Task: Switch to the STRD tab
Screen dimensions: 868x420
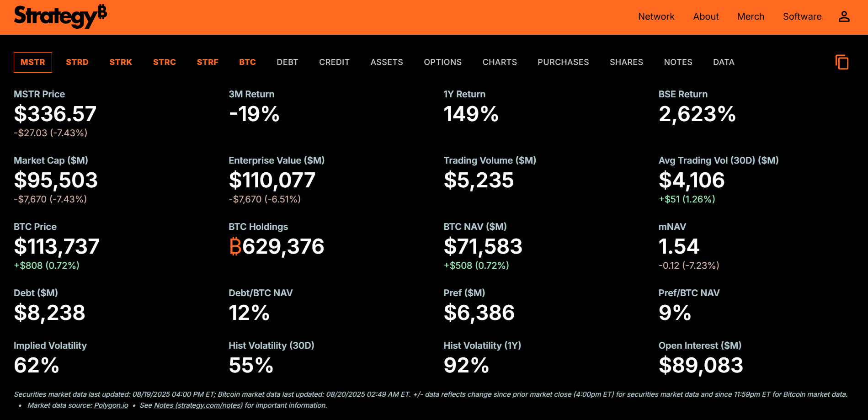Action: (x=77, y=62)
